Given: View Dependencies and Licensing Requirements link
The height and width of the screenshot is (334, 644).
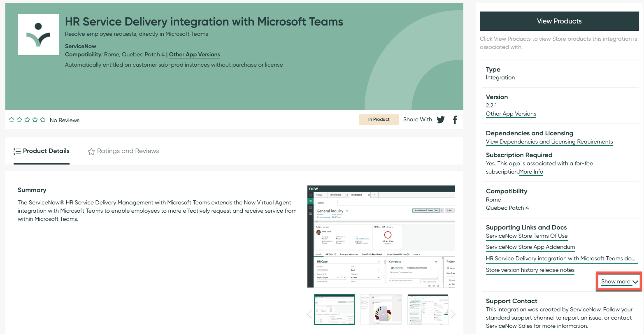Looking at the screenshot, I should 549,142.
